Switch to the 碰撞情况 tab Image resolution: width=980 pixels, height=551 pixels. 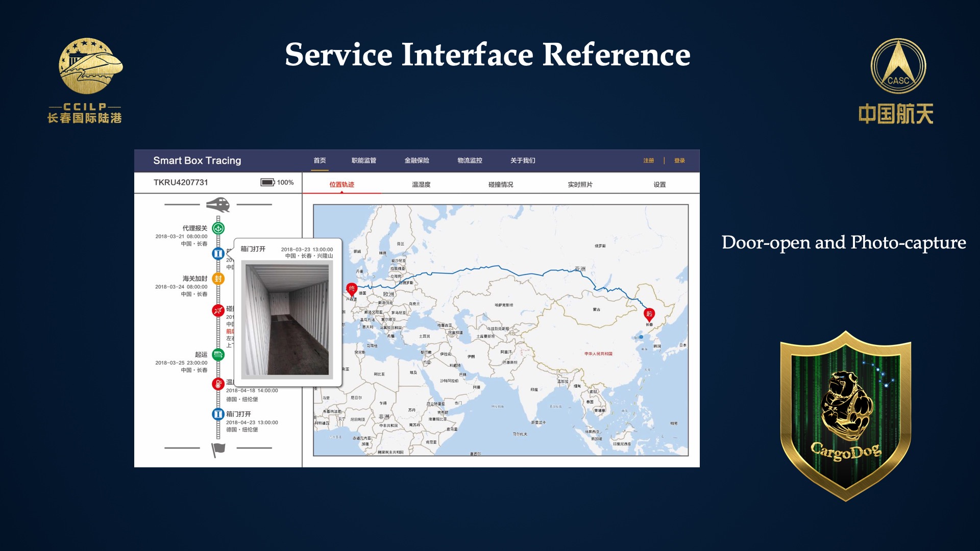pos(500,185)
